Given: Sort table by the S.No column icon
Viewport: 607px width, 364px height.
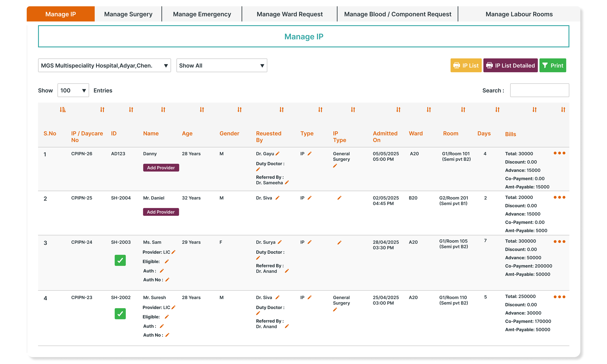Looking at the screenshot, I should (63, 110).
